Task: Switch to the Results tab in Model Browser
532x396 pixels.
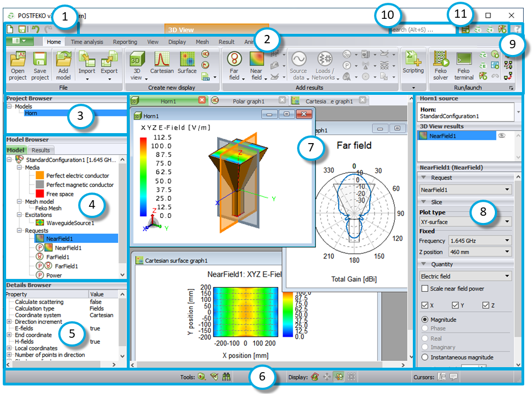Action: [40, 150]
